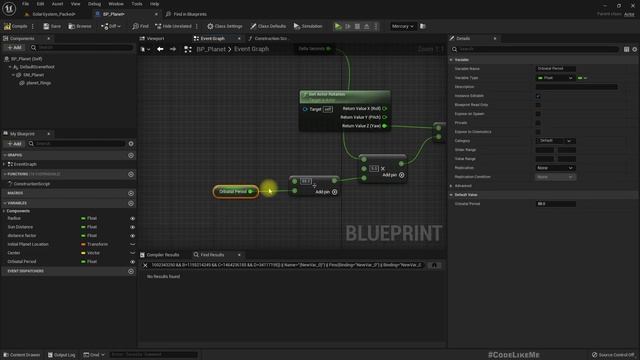Click the Find toolbar button
640x360 pixels.
pyautogui.click(x=140, y=26)
